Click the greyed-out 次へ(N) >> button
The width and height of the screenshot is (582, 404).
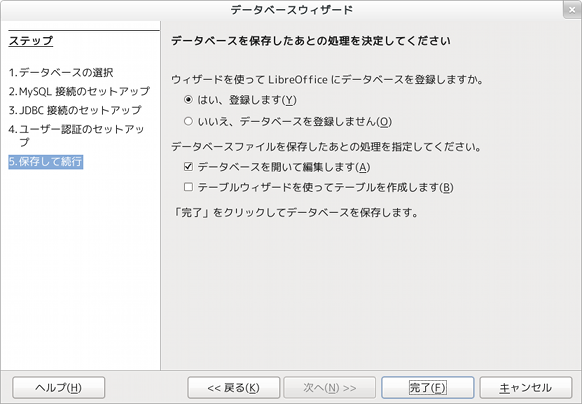click(x=330, y=388)
